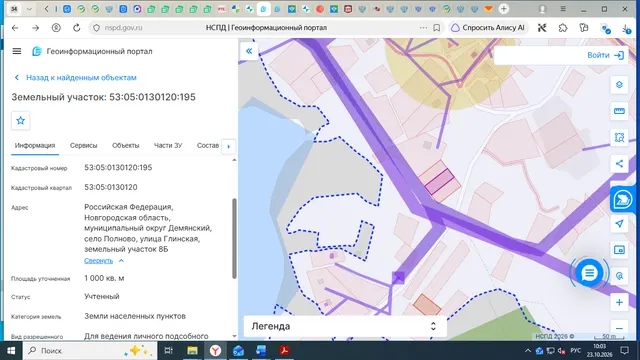Image resolution: width=640 pixels, height=360 pixels.
Task: Click the round chat support bubble
Action: pyautogui.click(x=589, y=273)
